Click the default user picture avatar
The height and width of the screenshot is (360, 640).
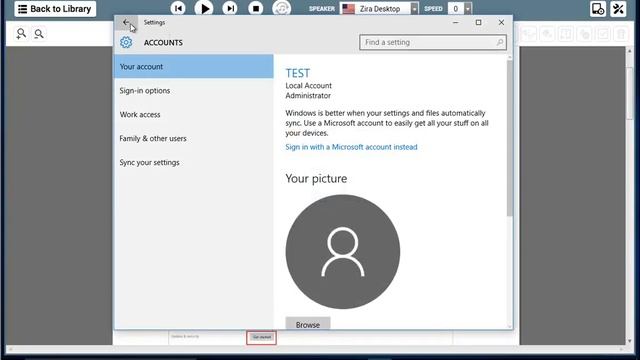point(343,252)
